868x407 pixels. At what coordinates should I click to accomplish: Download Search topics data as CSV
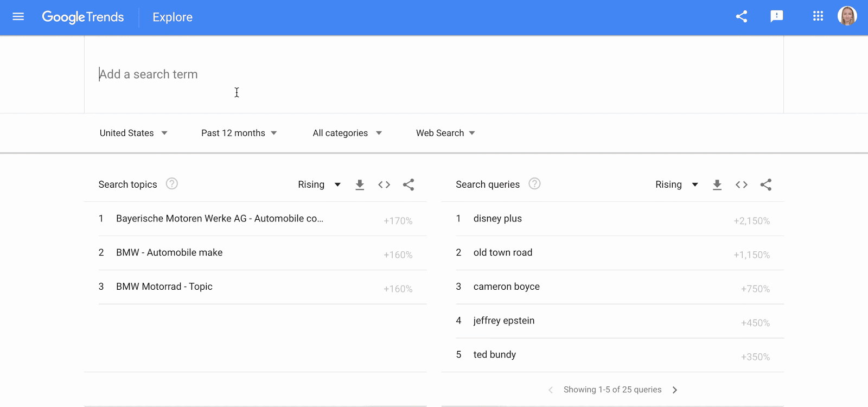360,185
